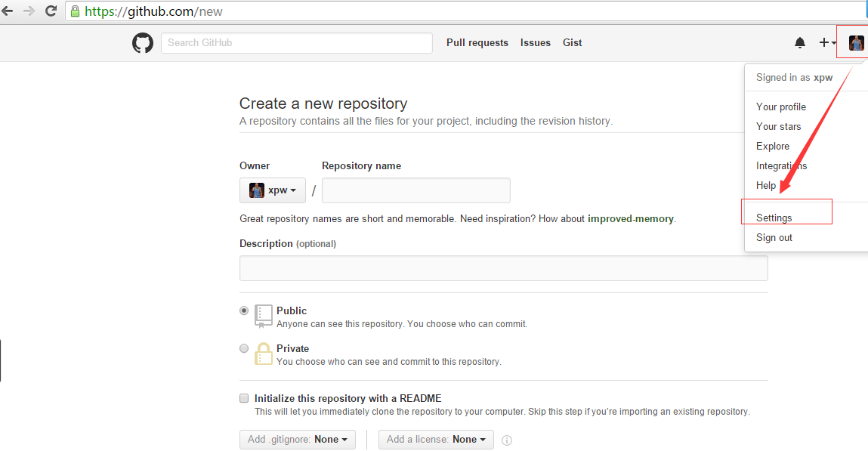Open Gist in the header
Viewport: 868px width, 451px height.
[573, 42]
